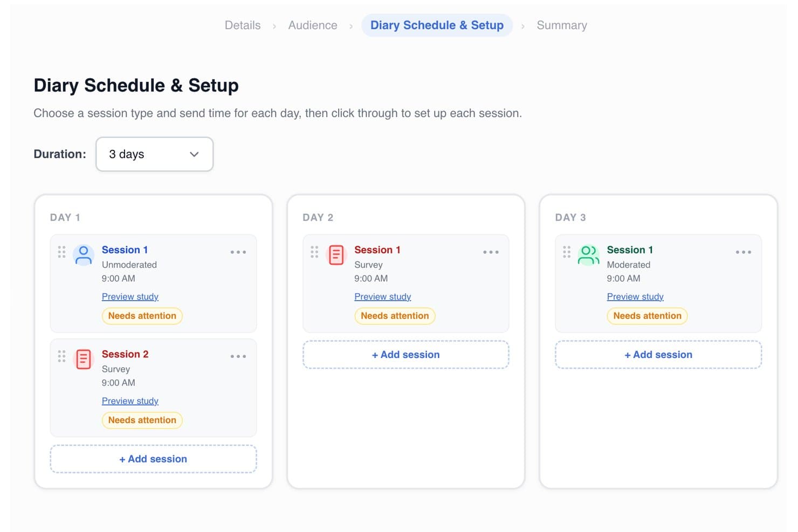Add a session to Day 2
Image resolution: width=798 pixels, height=532 pixels.
point(406,355)
